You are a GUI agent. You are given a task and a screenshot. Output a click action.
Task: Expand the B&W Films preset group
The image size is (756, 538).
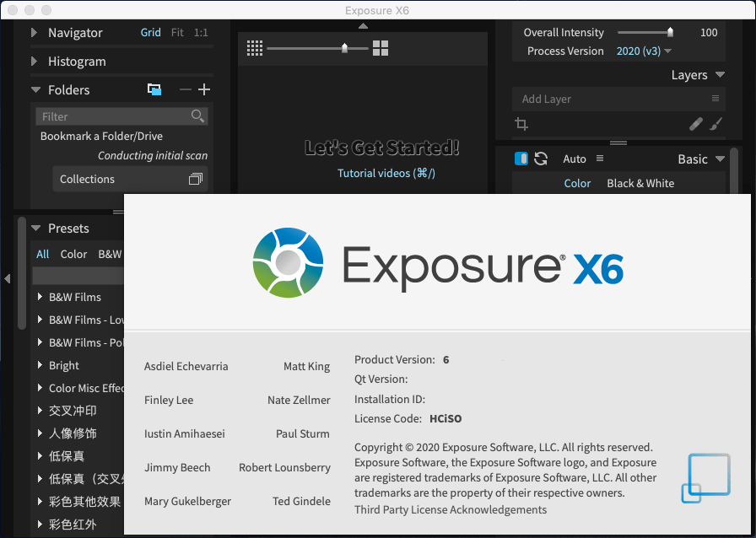pyautogui.click(x=40, y=297)
